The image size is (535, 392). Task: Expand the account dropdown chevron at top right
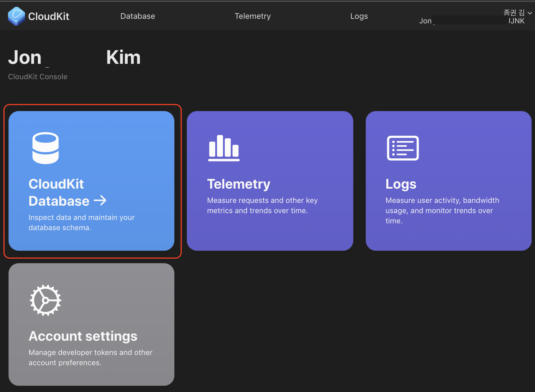(530, 13)
